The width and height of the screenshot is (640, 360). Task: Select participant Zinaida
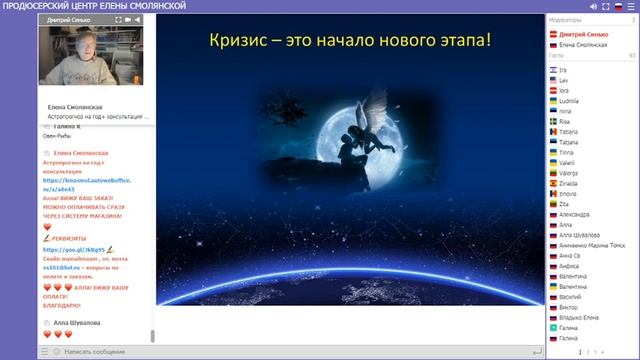568,184
